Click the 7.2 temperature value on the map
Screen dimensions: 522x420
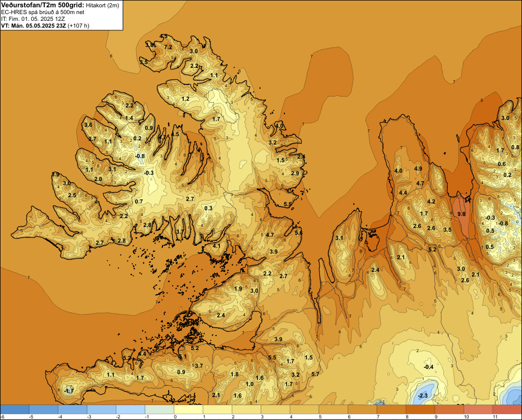coord(169,47)
